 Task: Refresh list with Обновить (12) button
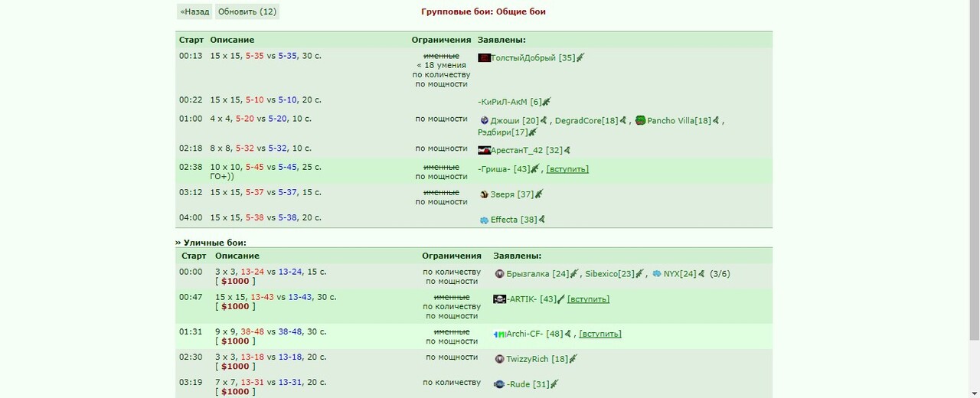tap(247, 11)
